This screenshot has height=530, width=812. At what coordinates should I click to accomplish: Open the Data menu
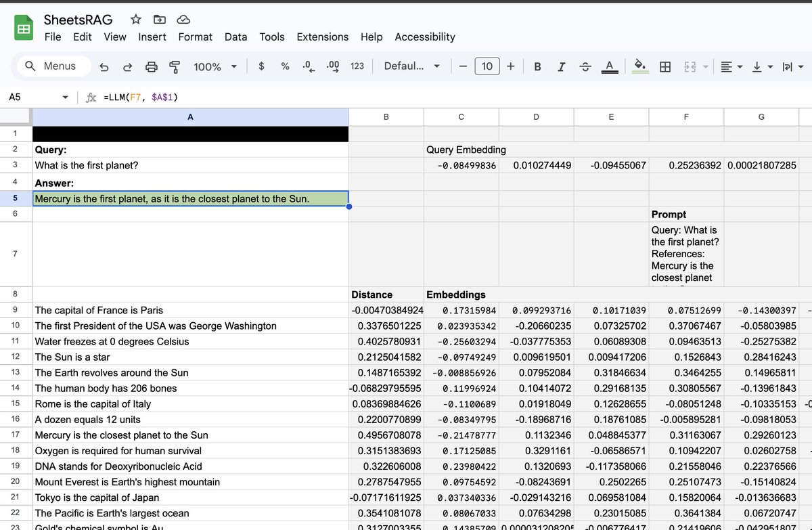point(236,37)
